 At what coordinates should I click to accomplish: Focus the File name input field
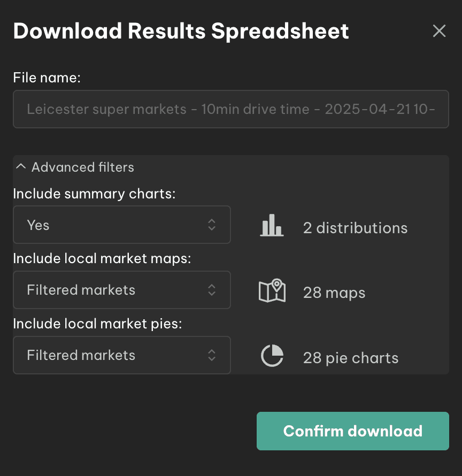coord(231,109)
